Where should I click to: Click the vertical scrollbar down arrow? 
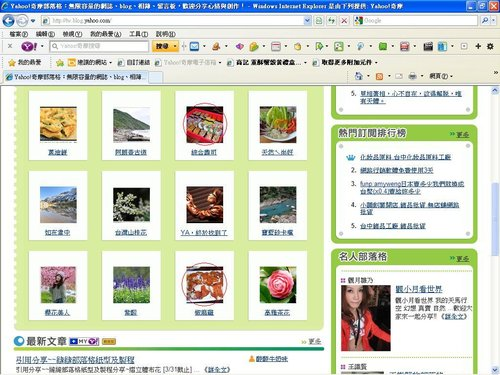[495, 370]
